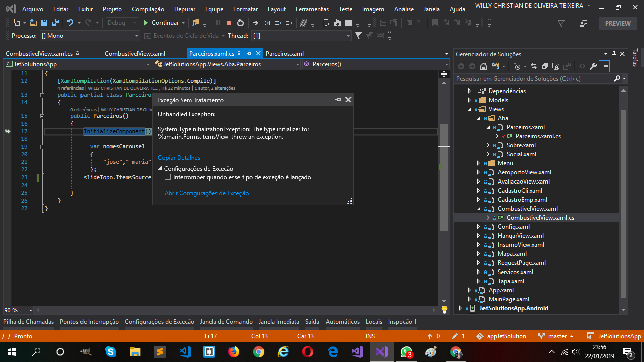Expand the Models folder node
Viewport: 644px width, 362px height.
click(x=470, y=100)
